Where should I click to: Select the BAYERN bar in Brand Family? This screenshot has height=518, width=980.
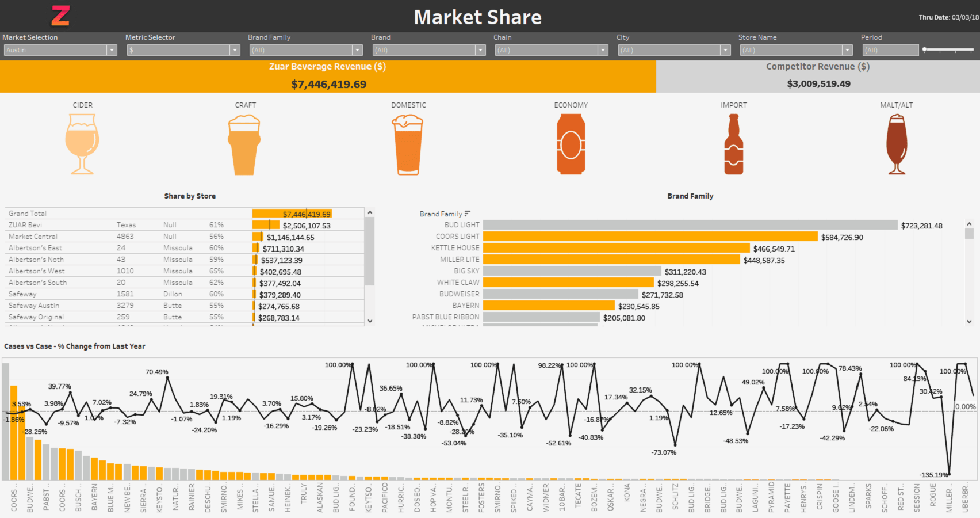549,306
